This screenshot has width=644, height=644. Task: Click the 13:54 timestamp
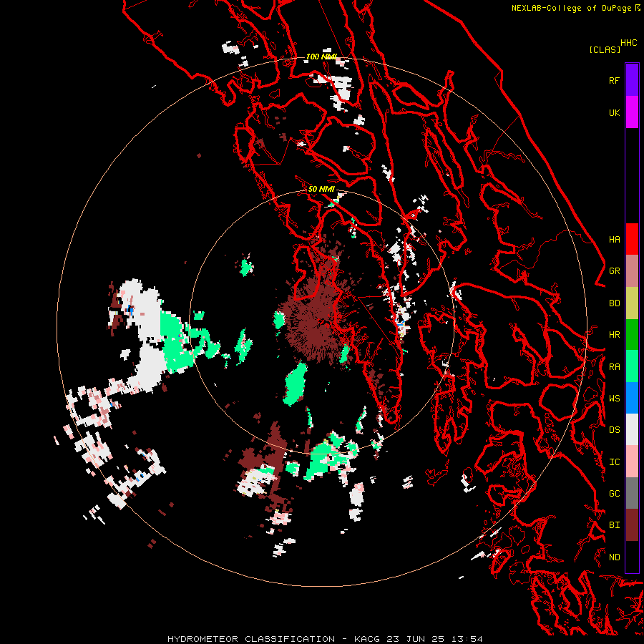click(469, 639)
